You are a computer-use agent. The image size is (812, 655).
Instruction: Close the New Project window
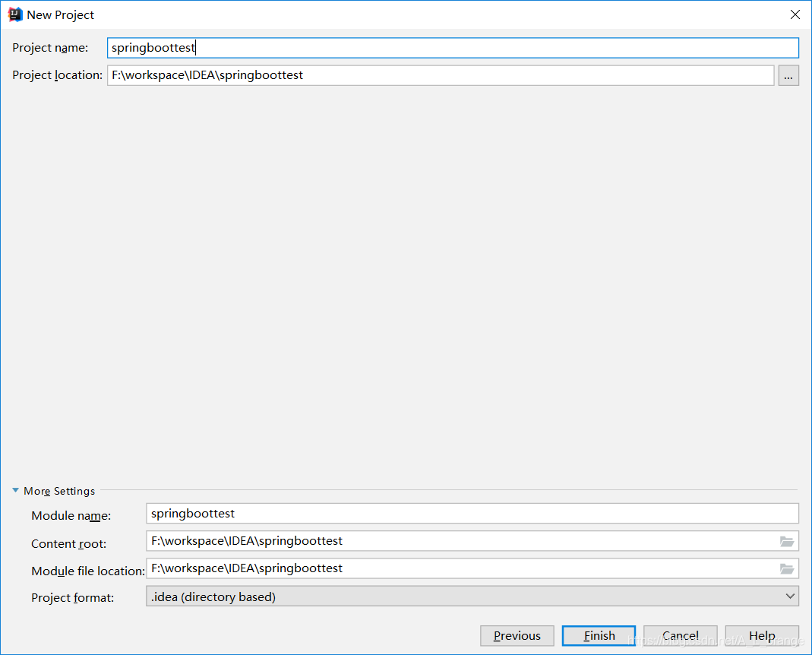795,14
